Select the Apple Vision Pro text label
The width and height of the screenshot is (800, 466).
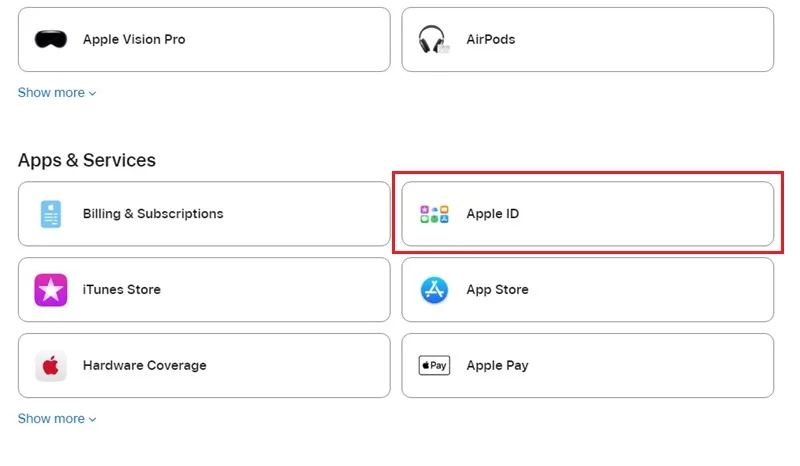tap(134, 39)
